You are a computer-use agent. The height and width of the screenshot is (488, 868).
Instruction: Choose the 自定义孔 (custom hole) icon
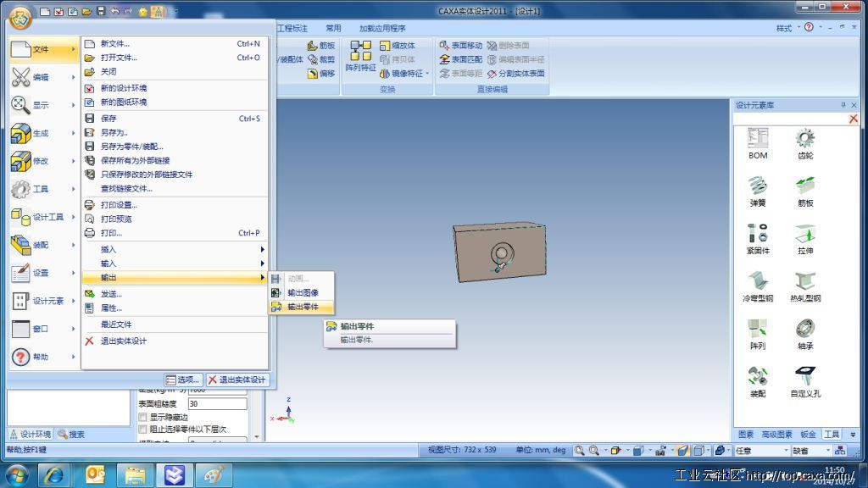tap(804, 377)
